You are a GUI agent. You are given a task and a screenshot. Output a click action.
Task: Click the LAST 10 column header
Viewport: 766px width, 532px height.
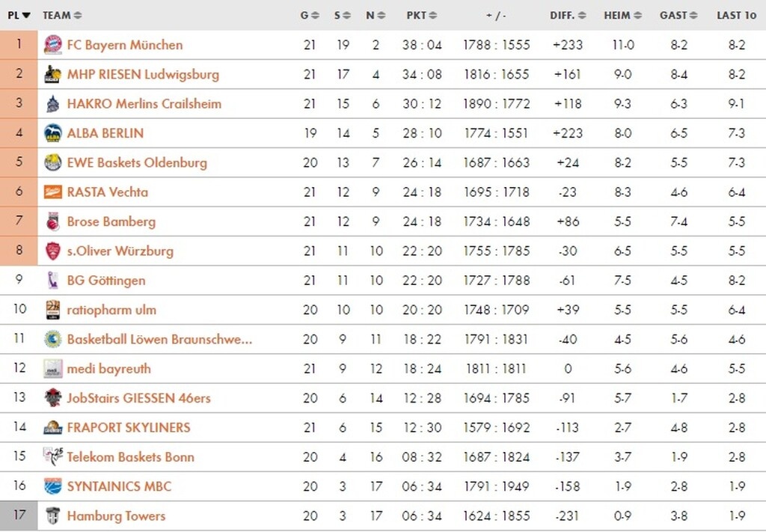[736, 15]
